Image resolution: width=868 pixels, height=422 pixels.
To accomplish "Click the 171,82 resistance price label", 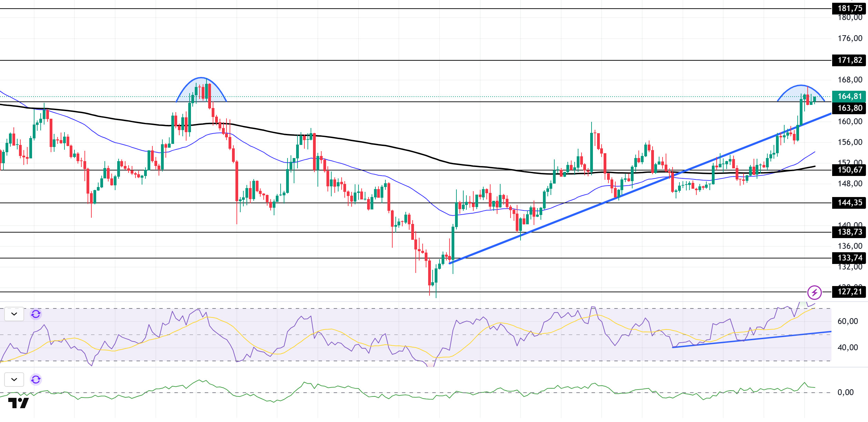I will (x=849, y=60).
